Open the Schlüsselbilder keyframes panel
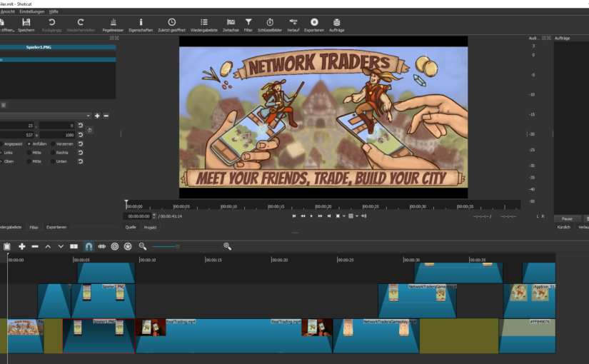Screen dimensions: 589x364 (270, 25)
